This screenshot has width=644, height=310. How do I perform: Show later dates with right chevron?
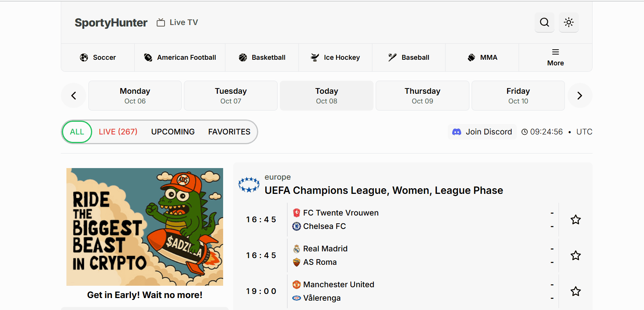[579, 96]
